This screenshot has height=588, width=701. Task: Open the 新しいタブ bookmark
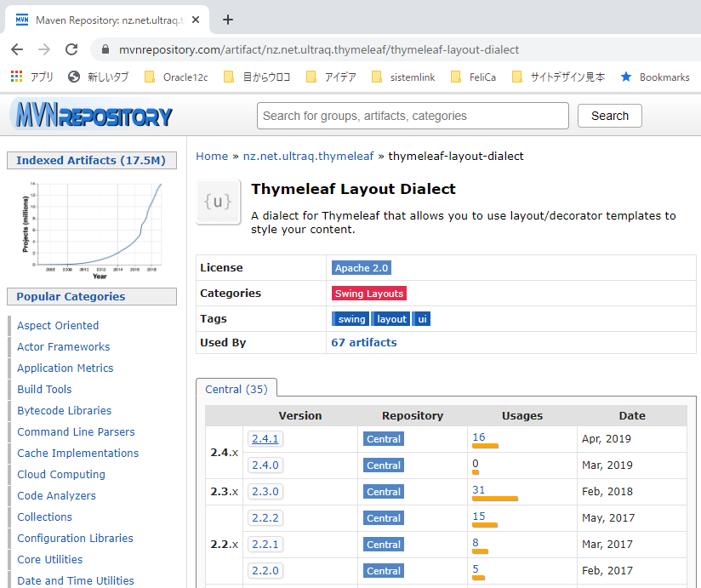(x=99, y=77)
